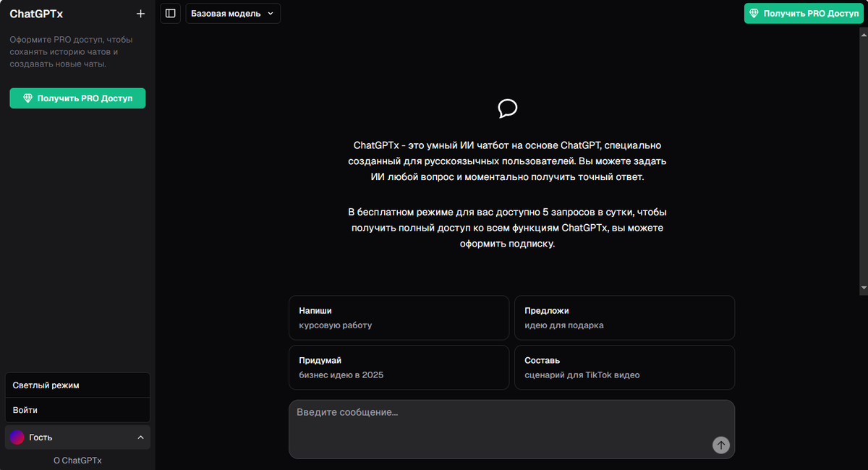
Task: Click the ChatGPTx sidebar title
Action: coord(36,14)
